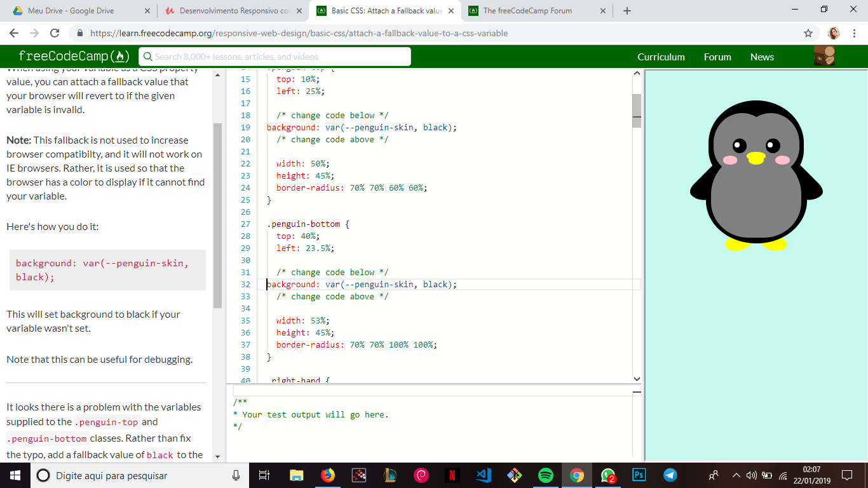
Task: Launch Visual Studio Code from taskbar
Action: 483,475
